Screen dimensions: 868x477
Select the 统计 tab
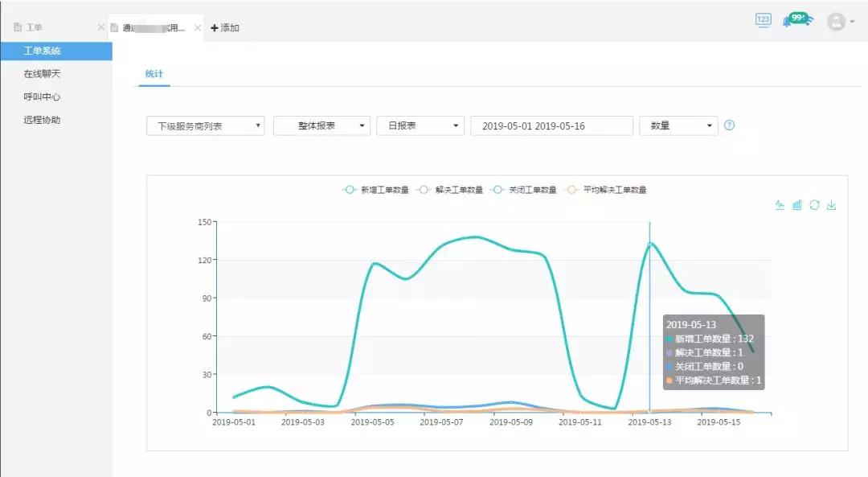click(154, 74)
